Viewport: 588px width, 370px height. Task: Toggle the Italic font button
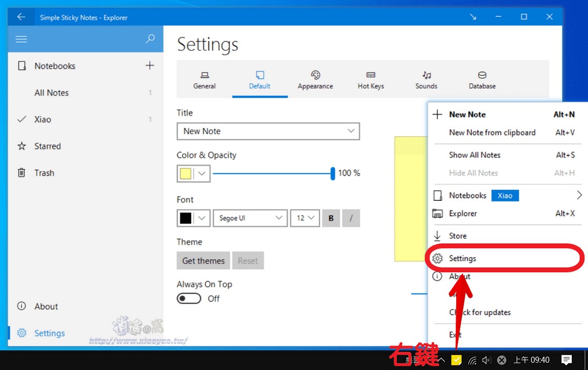click(351, 218)
